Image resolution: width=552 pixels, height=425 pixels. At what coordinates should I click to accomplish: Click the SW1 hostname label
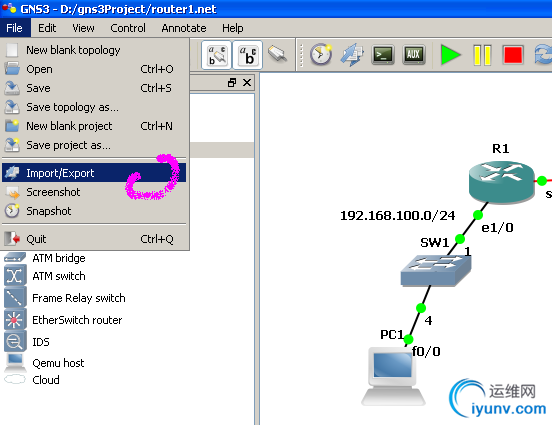point(435,242)
